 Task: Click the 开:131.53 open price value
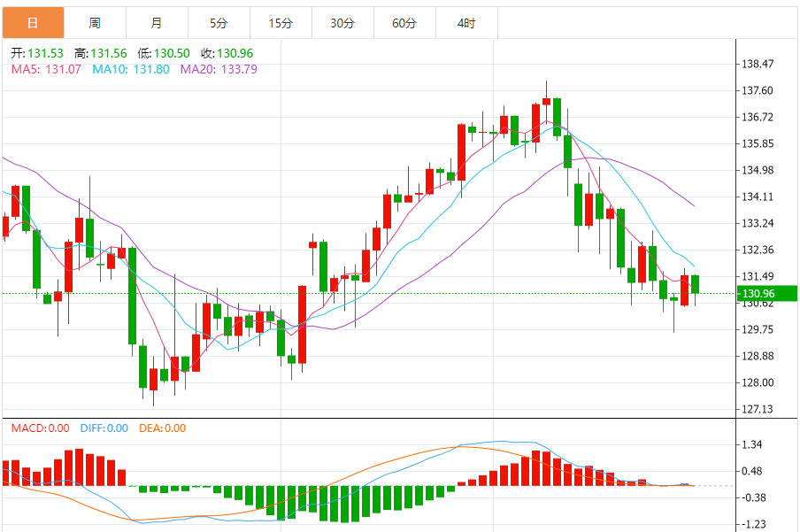[37, 54]
